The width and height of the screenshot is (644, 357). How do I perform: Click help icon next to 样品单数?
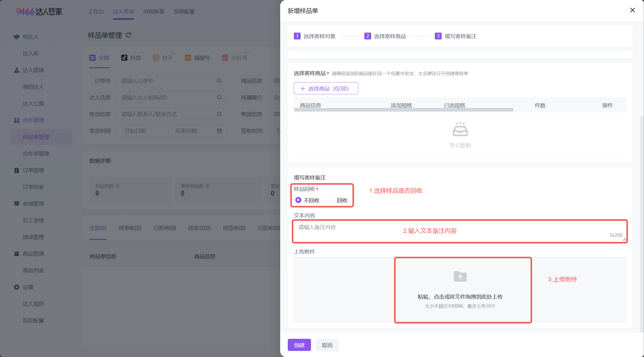[x=117, y=186]
